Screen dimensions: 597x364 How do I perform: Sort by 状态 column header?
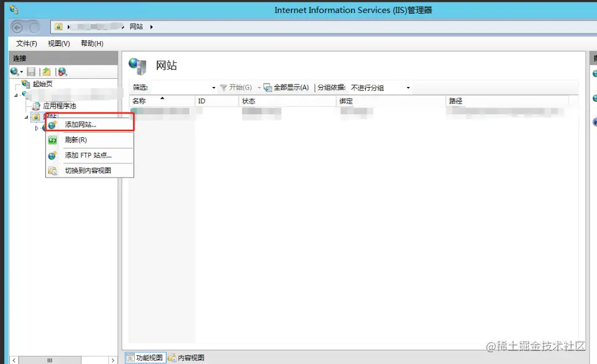coord(288,101)
